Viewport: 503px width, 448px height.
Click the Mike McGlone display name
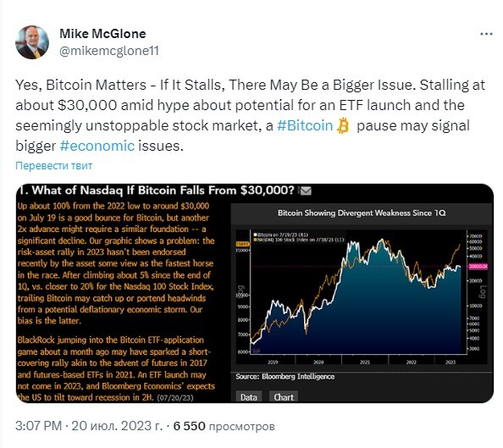(102, 34)
